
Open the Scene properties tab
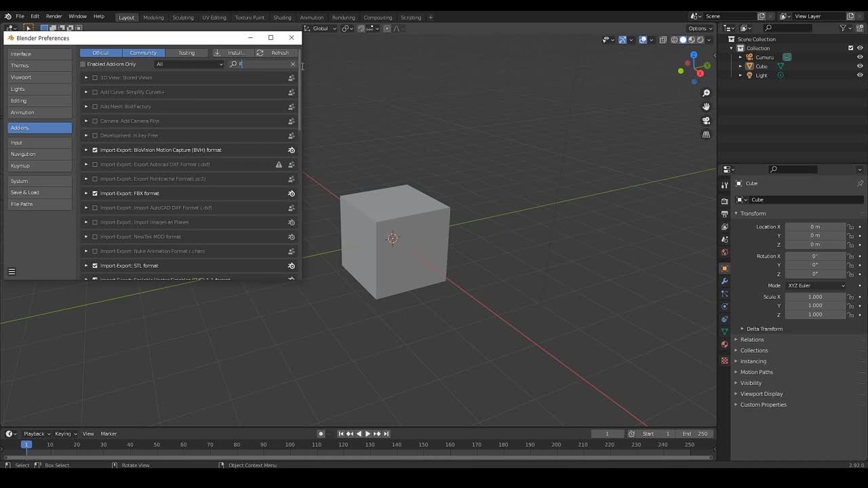724,239
